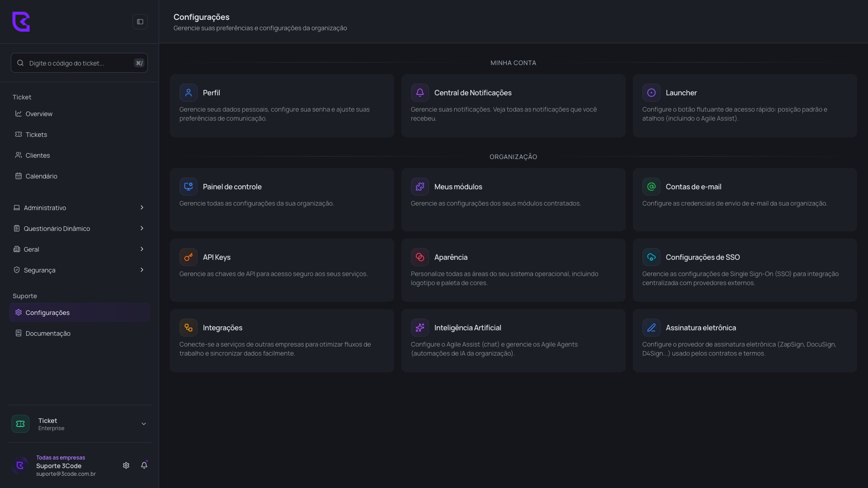Select Configurações in the sidebar

click(x=79, y=313)
